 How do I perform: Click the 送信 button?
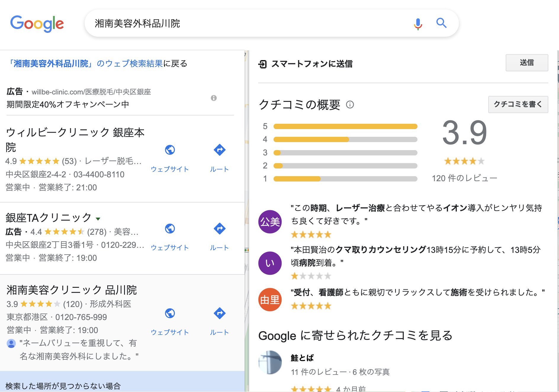527,63
